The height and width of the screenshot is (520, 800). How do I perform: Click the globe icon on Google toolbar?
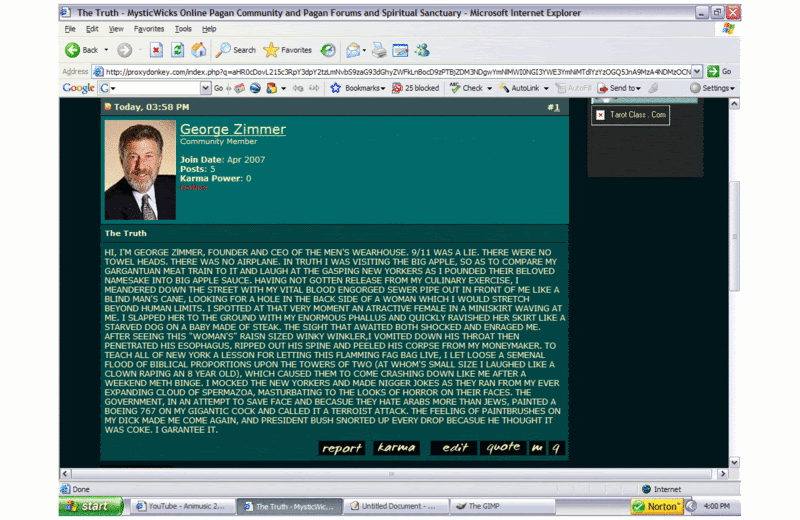255,88
